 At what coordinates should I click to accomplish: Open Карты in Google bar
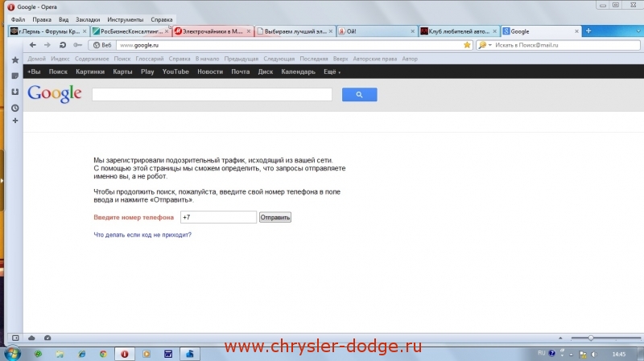[122, 72]
